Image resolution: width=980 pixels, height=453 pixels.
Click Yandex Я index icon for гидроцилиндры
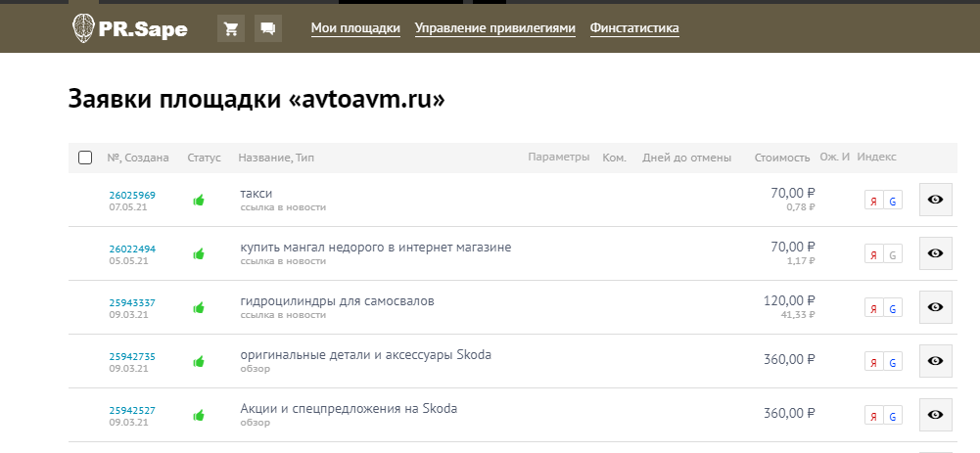pyautogui.click(x=873, y=307)
